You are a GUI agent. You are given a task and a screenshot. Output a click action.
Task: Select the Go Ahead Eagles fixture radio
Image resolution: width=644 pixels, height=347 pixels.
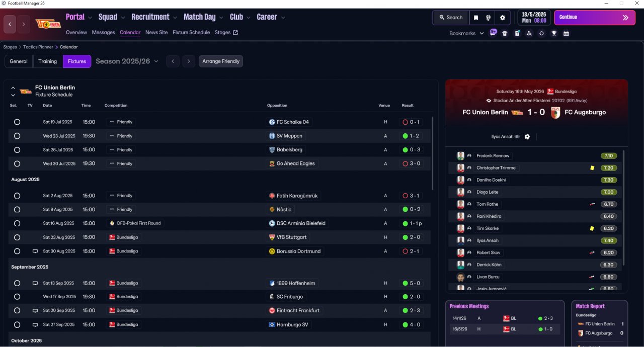(x=17, y=164)
